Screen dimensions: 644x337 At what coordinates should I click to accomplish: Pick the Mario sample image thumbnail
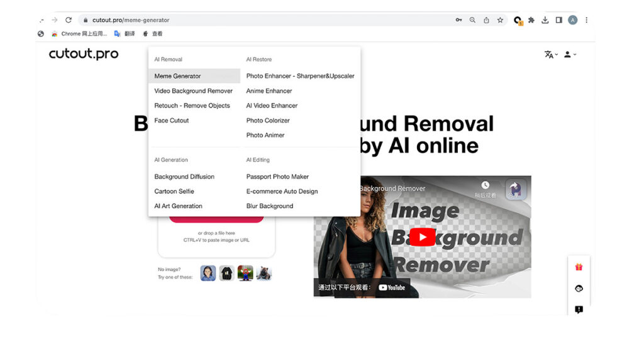245,273
